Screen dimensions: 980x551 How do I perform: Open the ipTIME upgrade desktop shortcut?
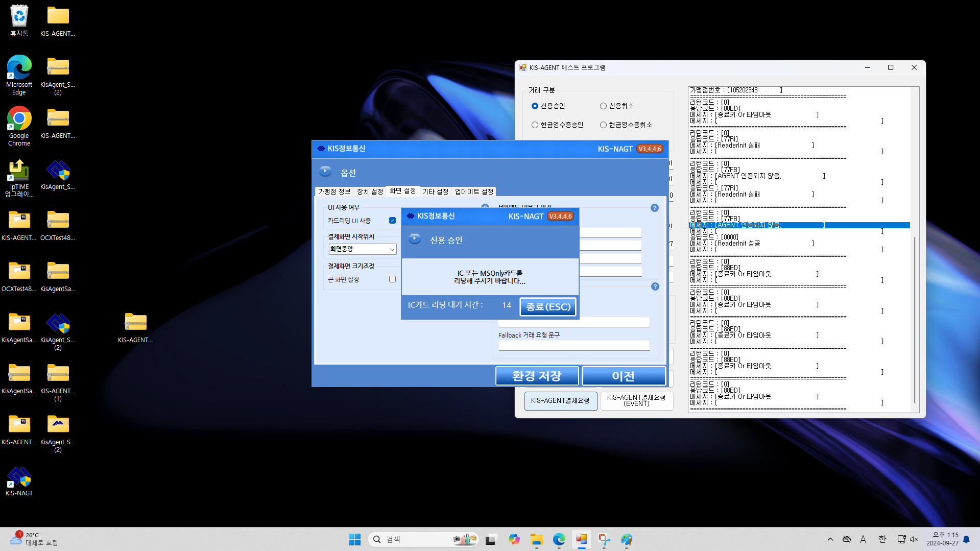pyautogui.click(x=19, y=171)
